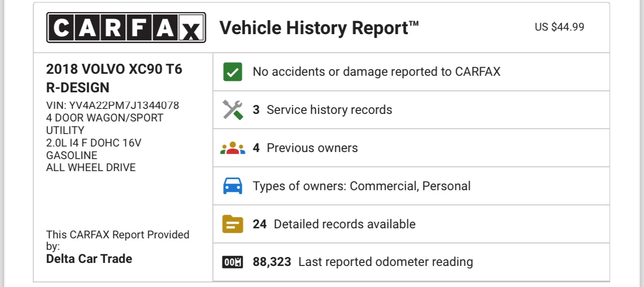Click the 2.0L I4 F DOHC 16V engine text
This screenshot has width=644, height=287.
94,143
